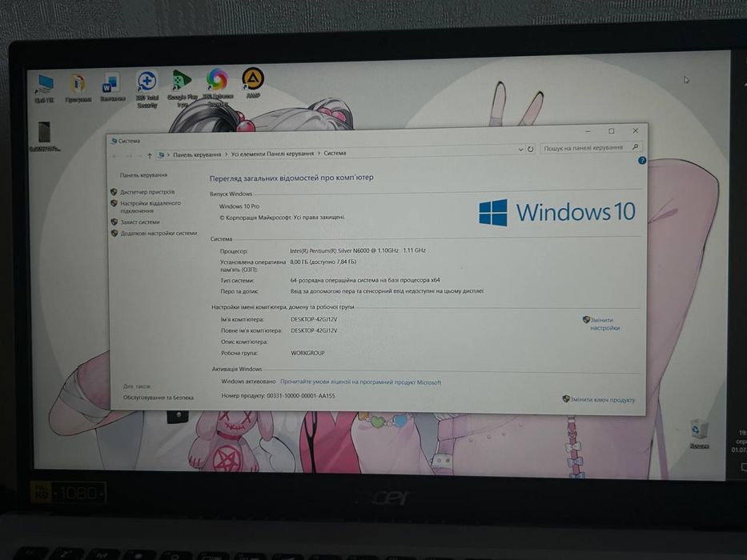Expand the address bar history dropdown
The image size is (747, 560).
(x=520, y=150)
